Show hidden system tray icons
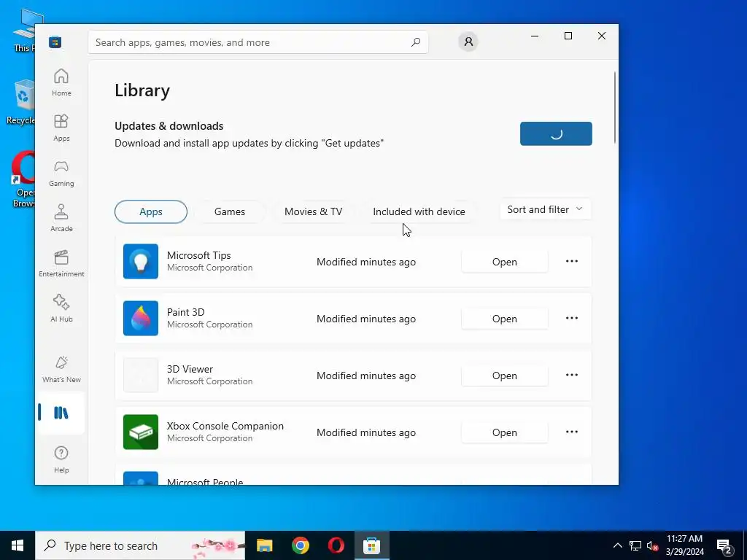This screenshot has height=560, width=747. (x=617, y=545)
